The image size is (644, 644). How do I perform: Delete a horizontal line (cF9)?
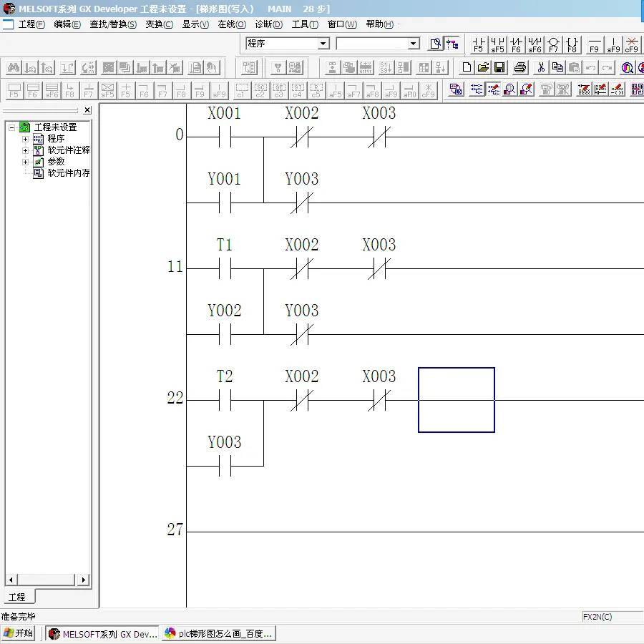click(x=632, y=44)
